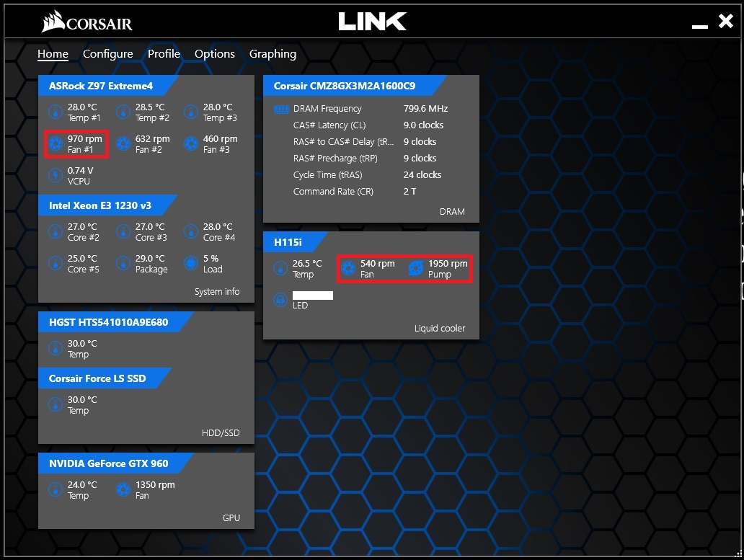Click the Liquid cooler label

(x=440, y=328)
